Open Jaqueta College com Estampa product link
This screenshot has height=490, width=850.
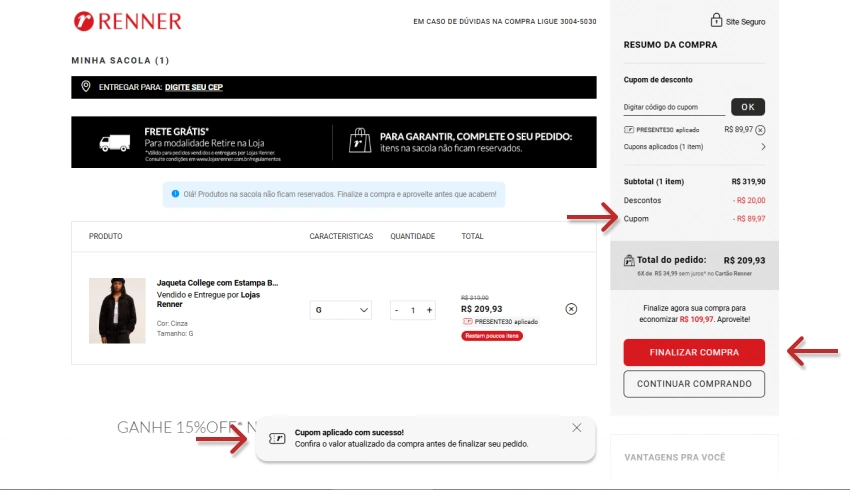point(217,282)
